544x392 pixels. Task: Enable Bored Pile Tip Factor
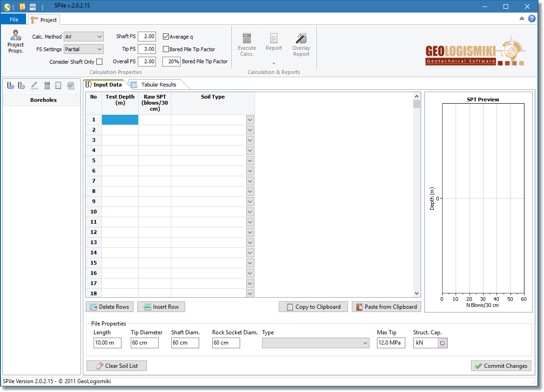[x=166, y=49]
